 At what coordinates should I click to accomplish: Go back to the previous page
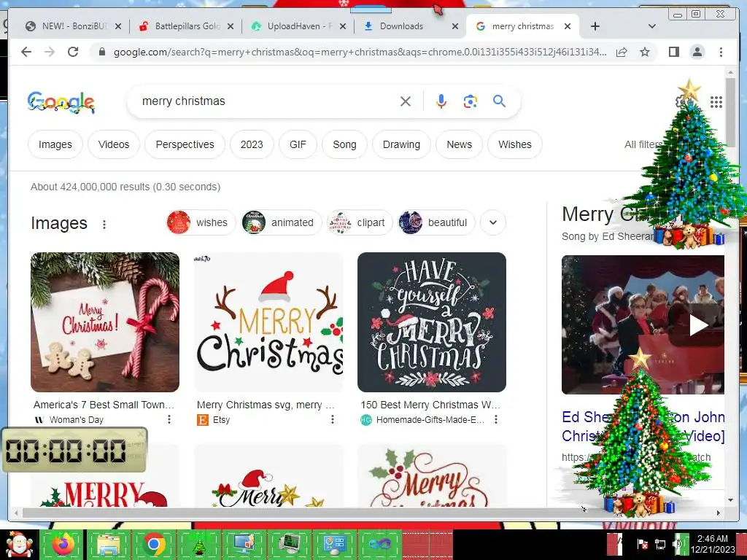point(26,52)
